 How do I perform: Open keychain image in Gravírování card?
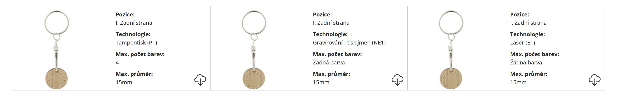[x=254, y=50]
